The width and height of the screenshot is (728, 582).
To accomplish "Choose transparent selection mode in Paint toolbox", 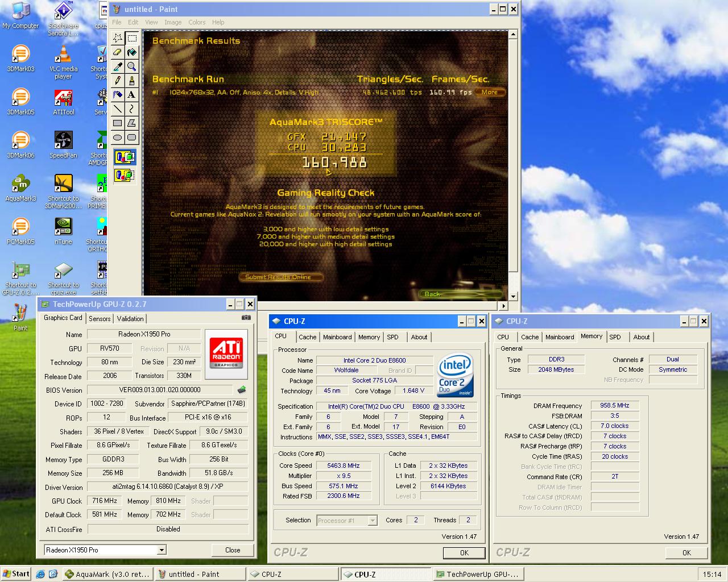I will [125, 175].
